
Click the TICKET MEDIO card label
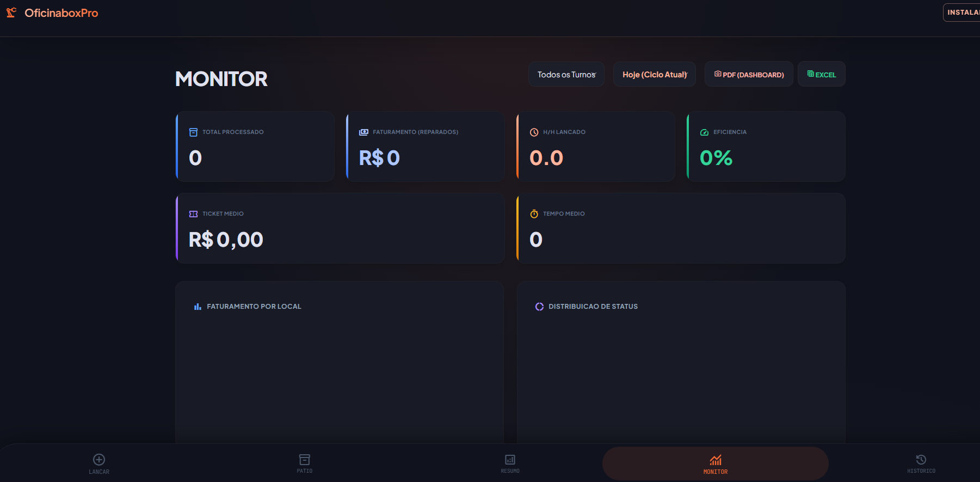pos(223,214)
